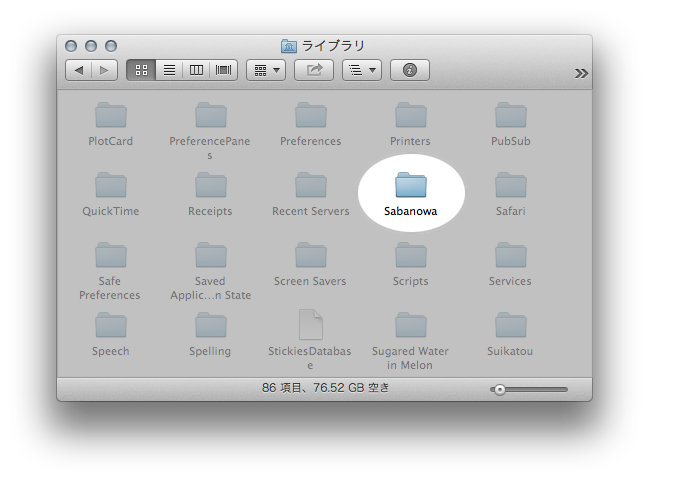This screenshot has width=680, height=480.
Task: Select the Printers folder
Action: coord(411,115)
